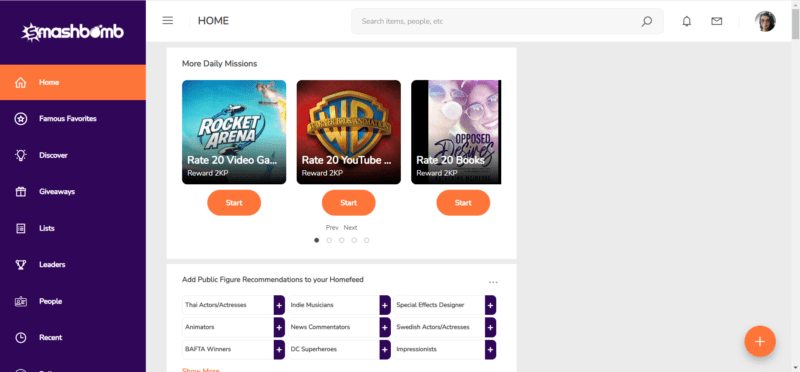Go to Home menu item
Viewport: 800px width, 372px height.
72,82
